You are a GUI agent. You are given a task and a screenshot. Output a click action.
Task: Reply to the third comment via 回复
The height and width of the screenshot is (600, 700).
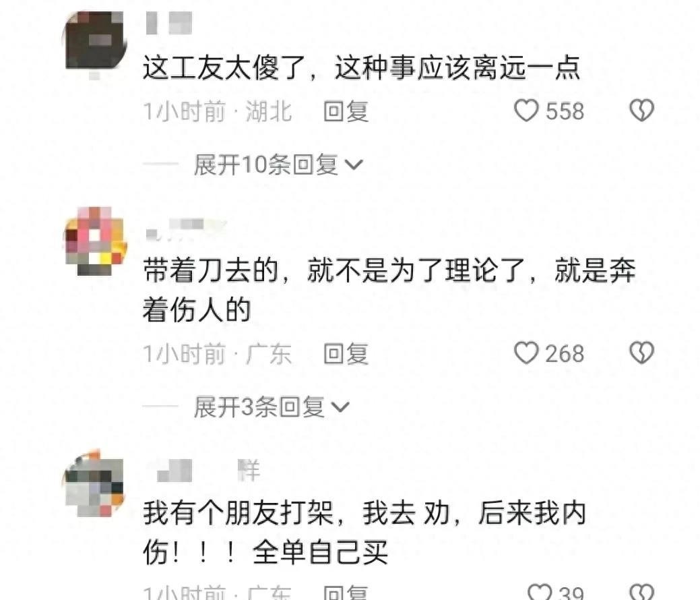click(x=346, y=592)
